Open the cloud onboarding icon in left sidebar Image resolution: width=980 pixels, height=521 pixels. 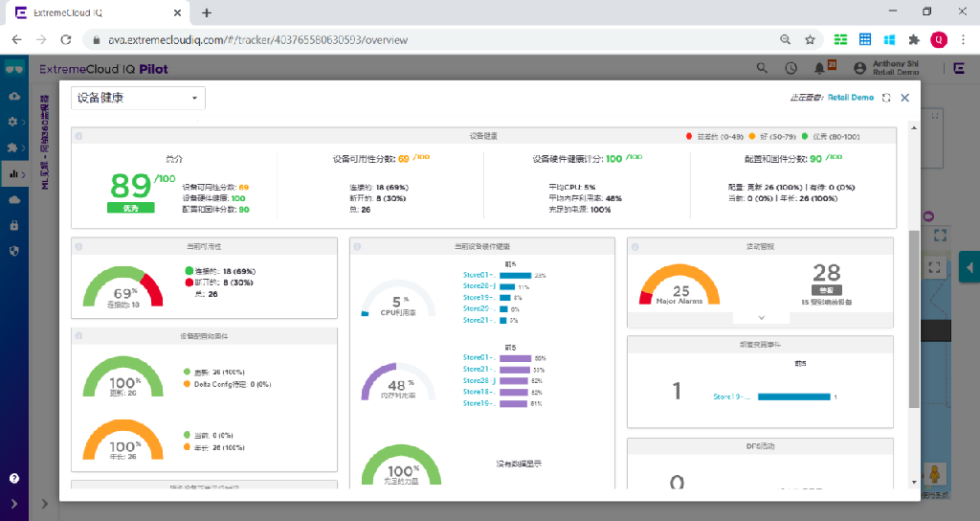point(14,97)
